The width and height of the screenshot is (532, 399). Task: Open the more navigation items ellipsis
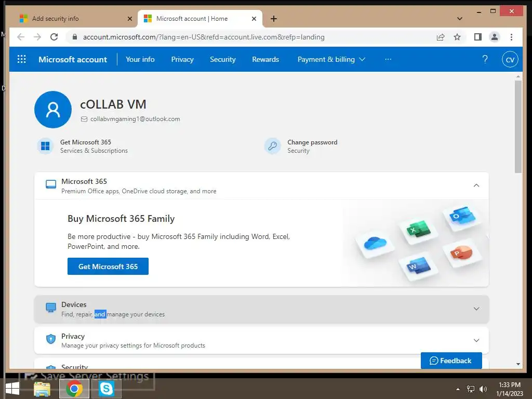point(388,59)
